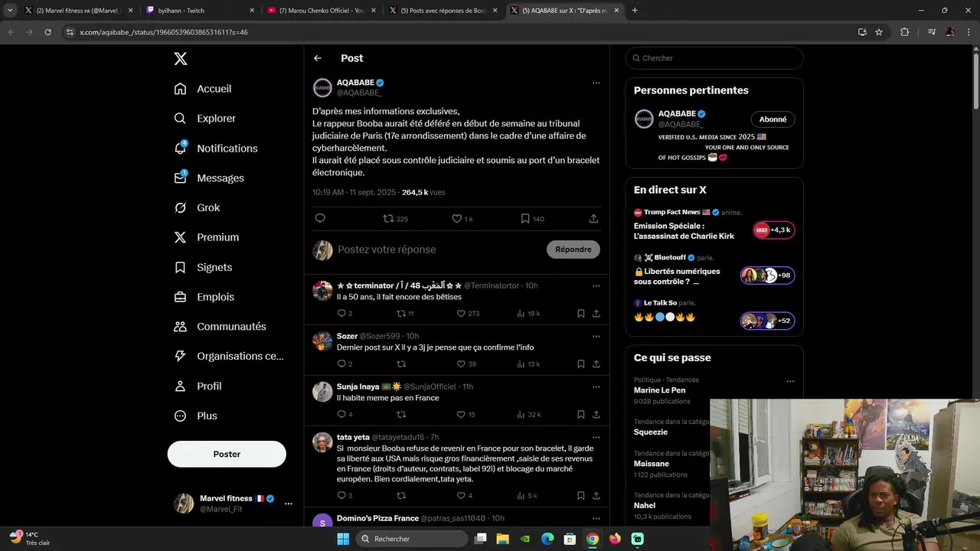Reload the page
The image size is (980, 551).
47,32
